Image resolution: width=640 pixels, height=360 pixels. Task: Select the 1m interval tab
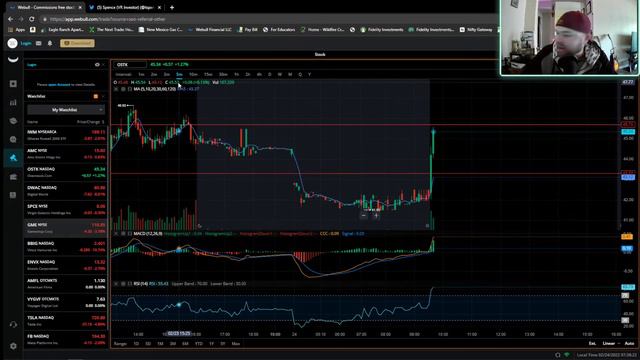[x=141, y=75]
